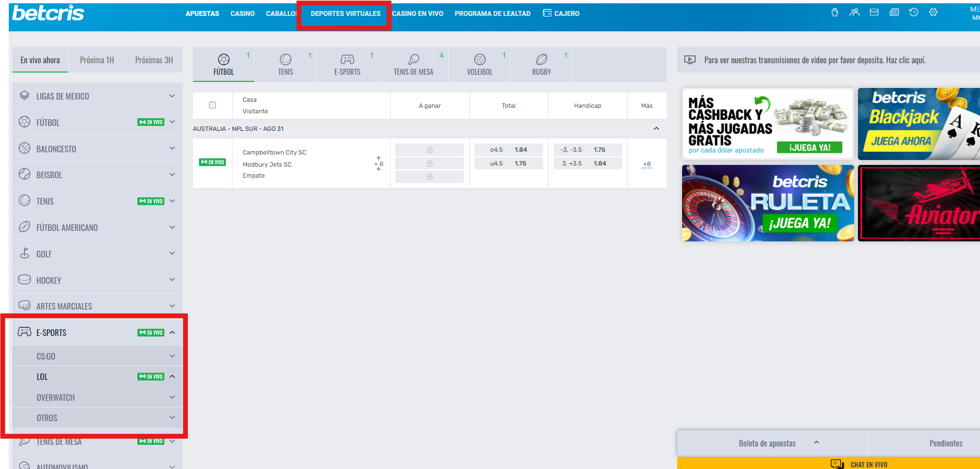The image size is (980, 469).
Task: Click the gamepad icon beside E-SPORTS in sidebar
Action: tap(24, 332)
